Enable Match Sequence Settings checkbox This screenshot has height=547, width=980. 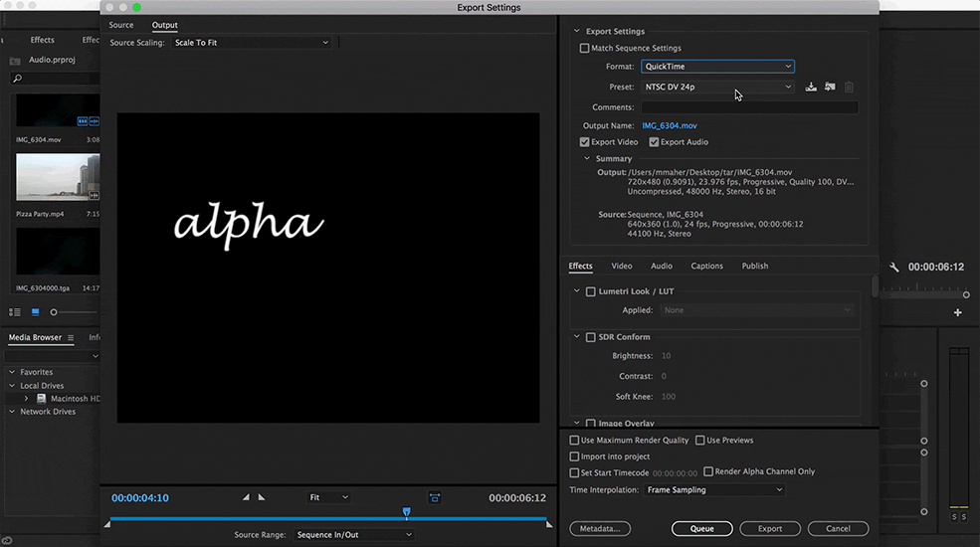[x=585, y=48]
